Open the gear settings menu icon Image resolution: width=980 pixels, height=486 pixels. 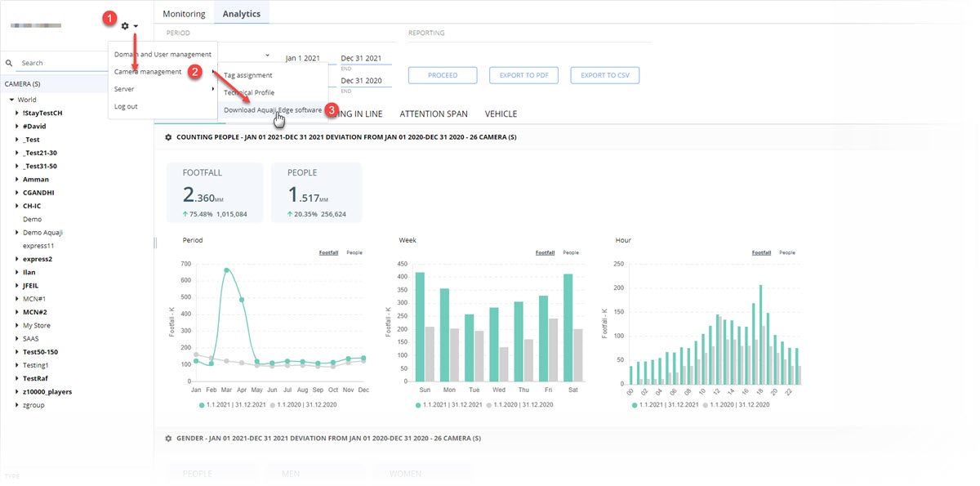click(x=125, y=26)
